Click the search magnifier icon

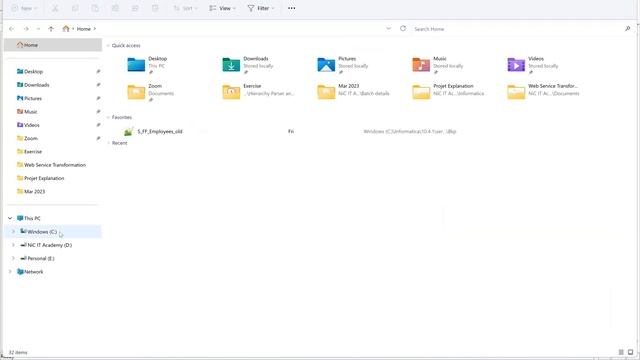(x=627, y=29)
